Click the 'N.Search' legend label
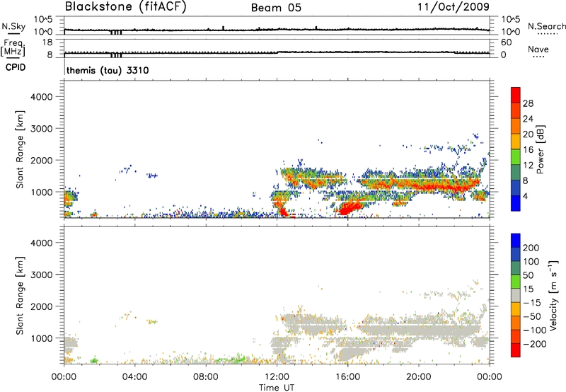The height and width of the screenshot is (392, 566). coord(546,26)
